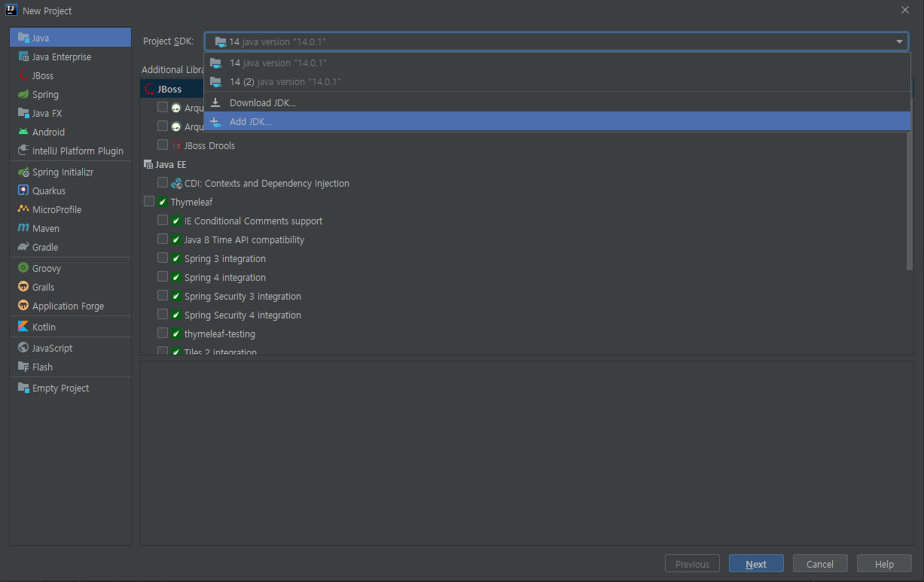924x582 pixels.
Task: Click the Application Forge icon
Action: 23,306
